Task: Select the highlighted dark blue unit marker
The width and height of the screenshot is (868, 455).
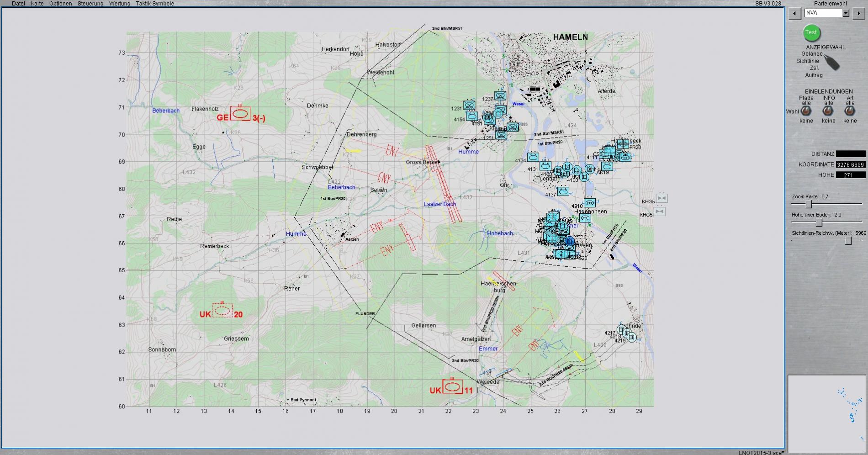Action: [x=569, y=241]
